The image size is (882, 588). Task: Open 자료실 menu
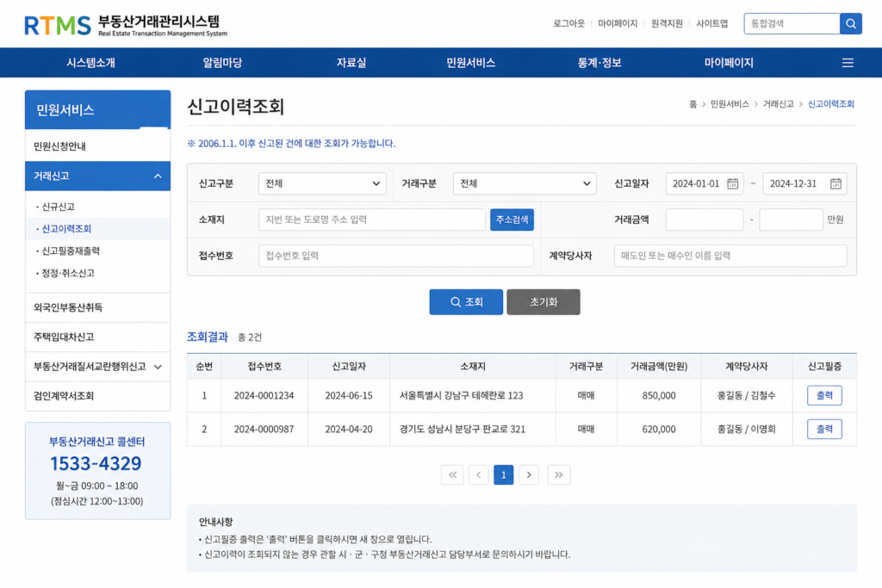point(351,63)
